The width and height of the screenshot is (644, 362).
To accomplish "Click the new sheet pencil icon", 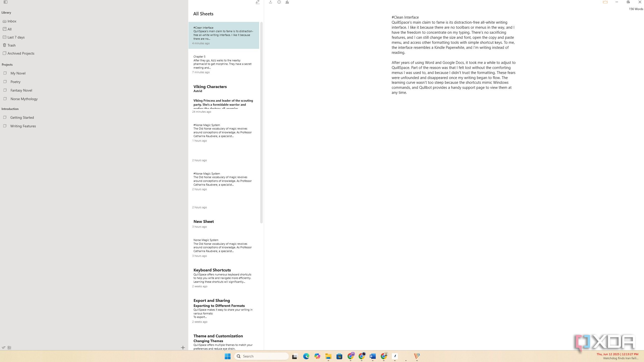I will (x=257, y=2).
